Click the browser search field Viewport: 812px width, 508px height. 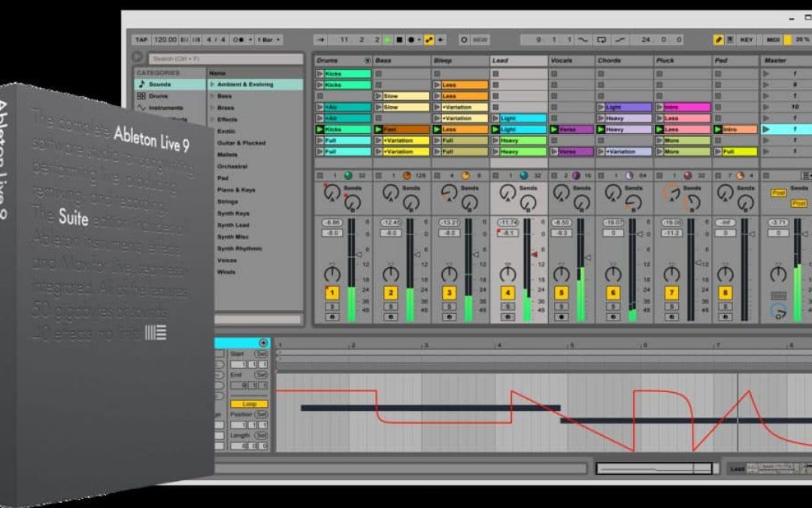pyautogui.click(x=226, y=59)
